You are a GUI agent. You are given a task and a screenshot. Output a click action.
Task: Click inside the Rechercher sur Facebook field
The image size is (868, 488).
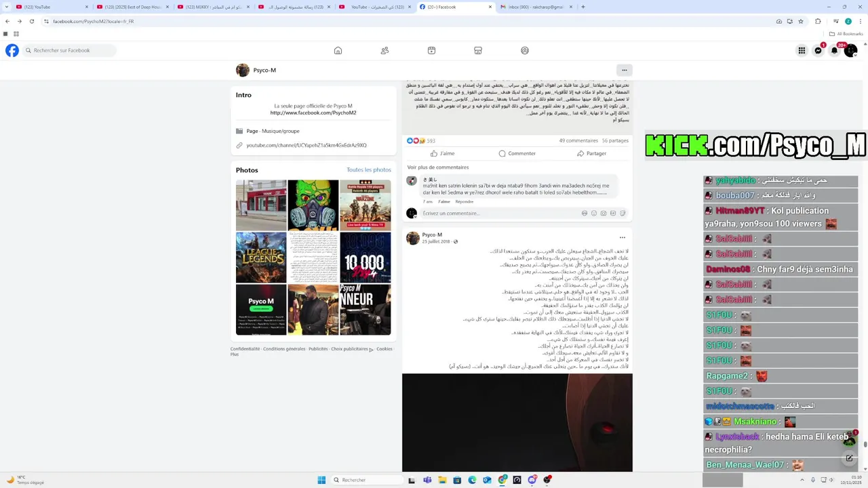pyautogui.click(x=70, y=50)
